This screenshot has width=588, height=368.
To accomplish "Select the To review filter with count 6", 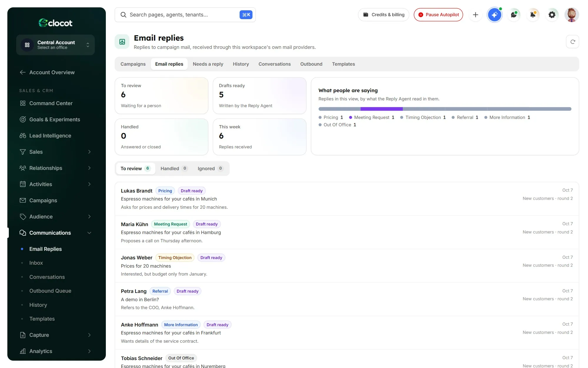I will (x=136, y=168).
